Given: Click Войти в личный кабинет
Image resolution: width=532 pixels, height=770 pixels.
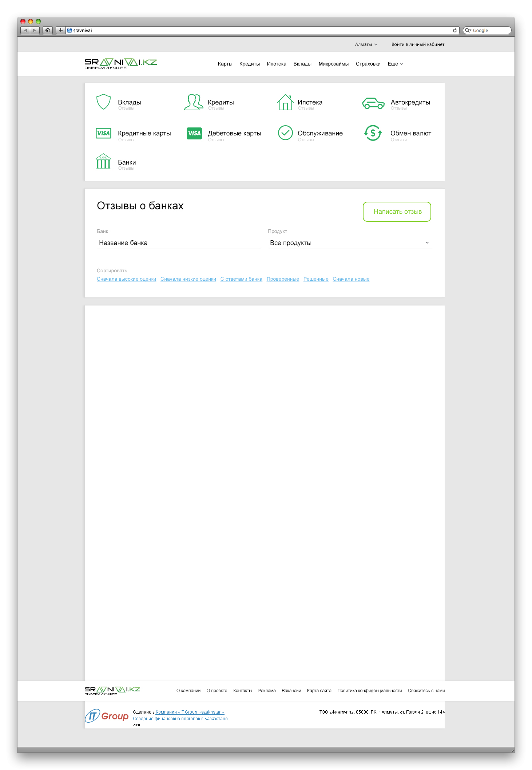Looking at the screenshot, I should (418, 44).
